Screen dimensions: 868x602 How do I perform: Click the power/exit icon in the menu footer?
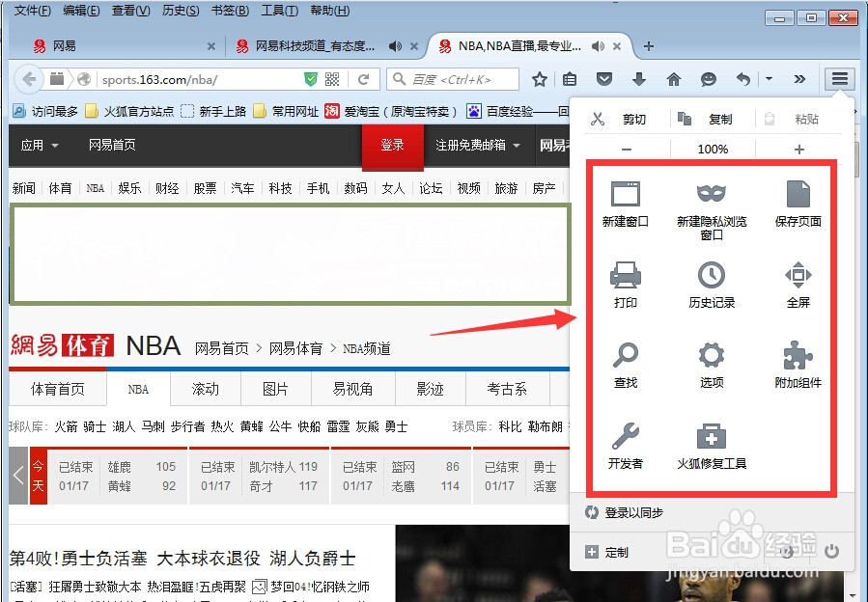(x=831, y=552)
